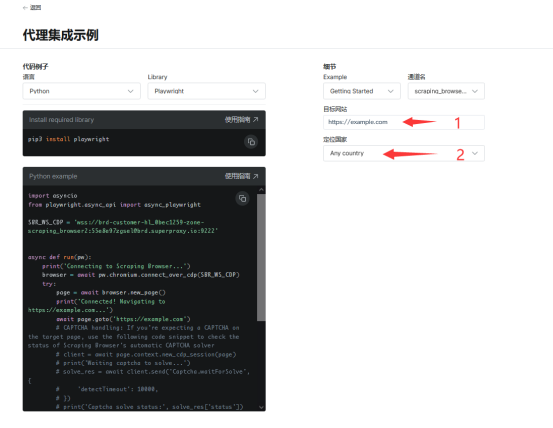Click the code panel scrollbar thumb
Viewport: 553px width, 428px height.
[261, 257]
